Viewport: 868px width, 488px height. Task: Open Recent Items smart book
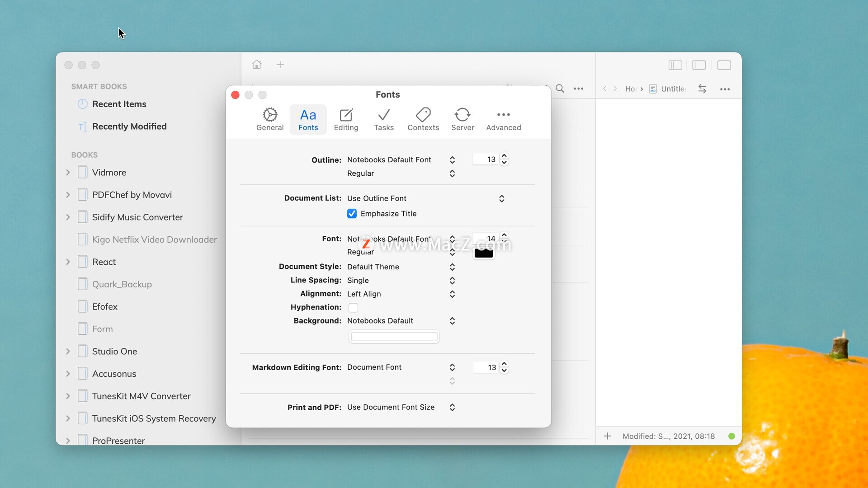tap(119, 104)
